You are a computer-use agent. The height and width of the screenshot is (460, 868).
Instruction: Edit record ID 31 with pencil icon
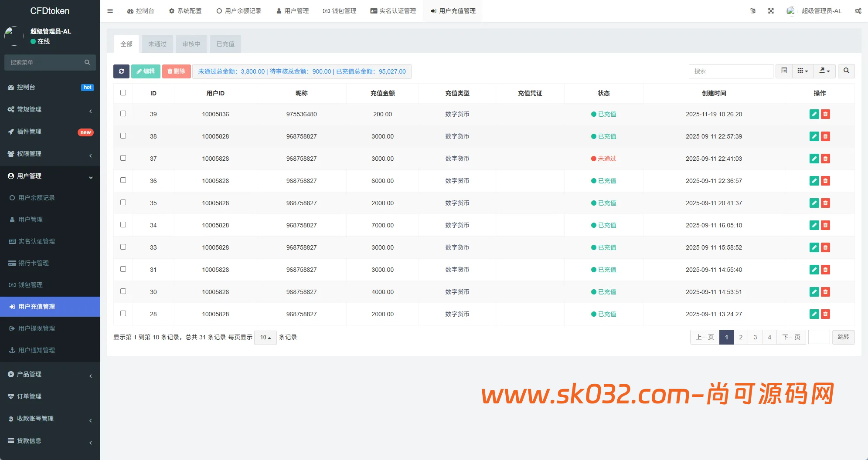[x=814, y=270]
